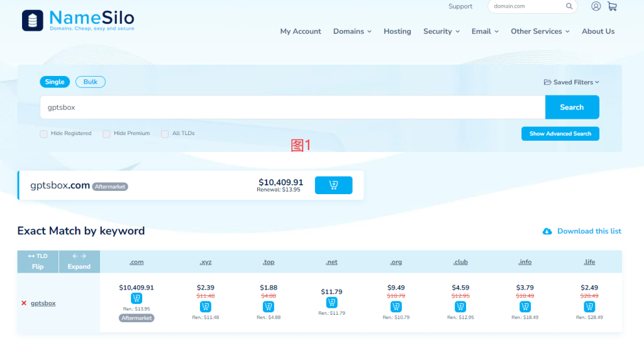The image size is (644, 348).
Task: Click the .life column header
Action: [589, 262]
